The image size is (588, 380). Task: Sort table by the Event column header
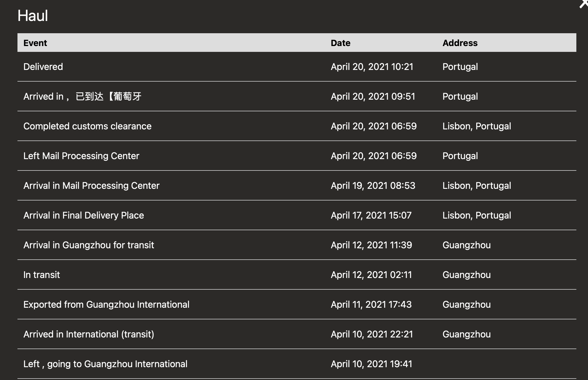35,43
